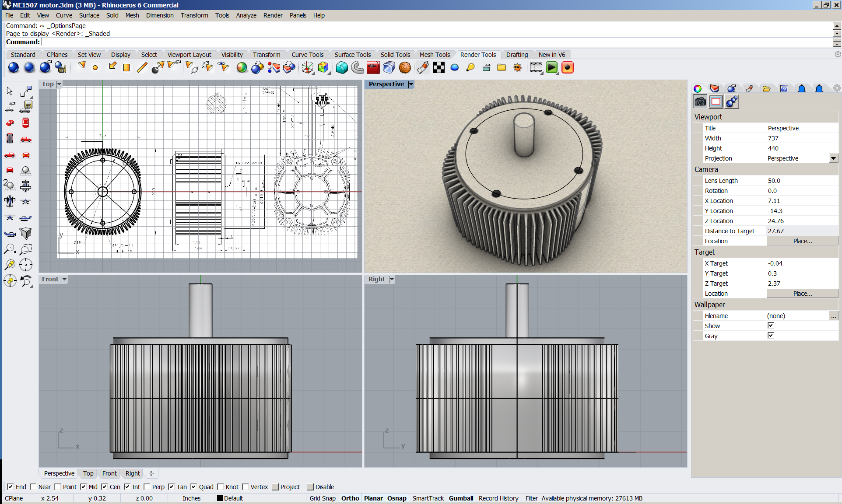Click the orange textured sphere icon in Render Tools
Screen dimensions: 842x504
(x=405, y=67)
